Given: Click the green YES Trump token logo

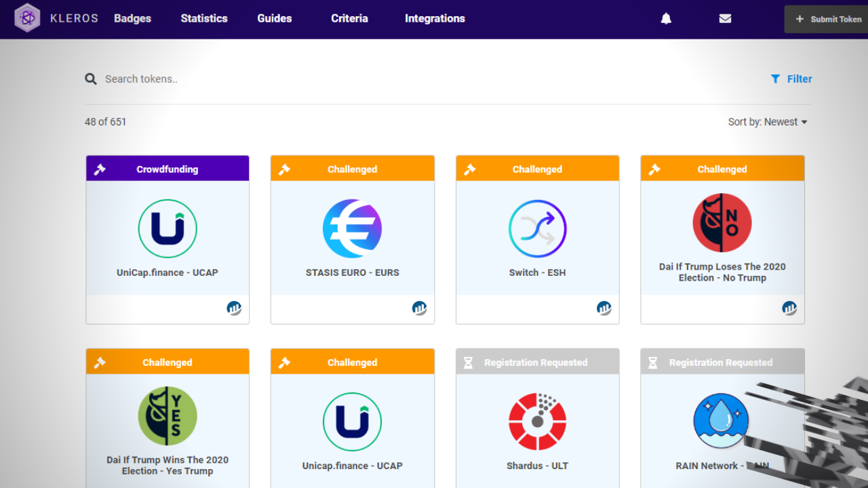Looking at the screenshot, I should [x=167, y=416].
